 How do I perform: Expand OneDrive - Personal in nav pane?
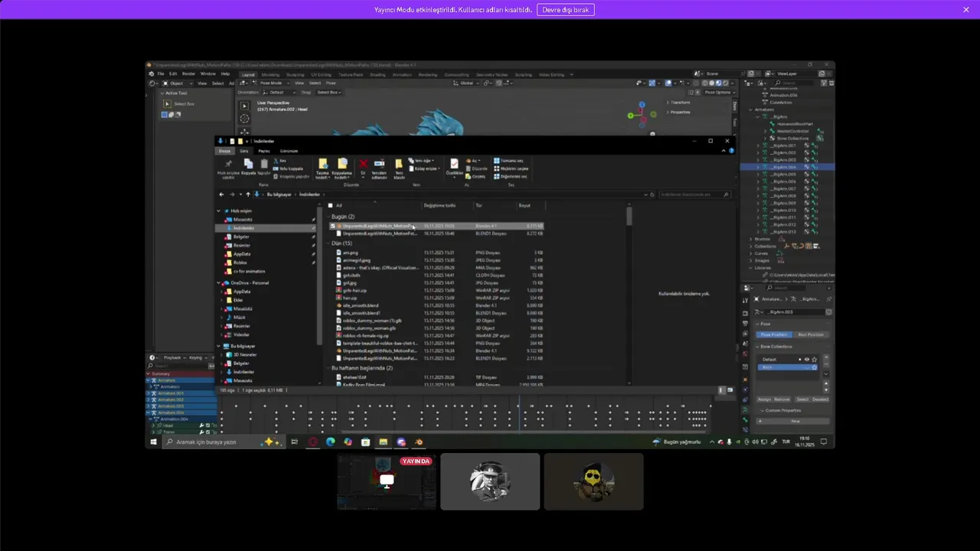pos(219,283)
